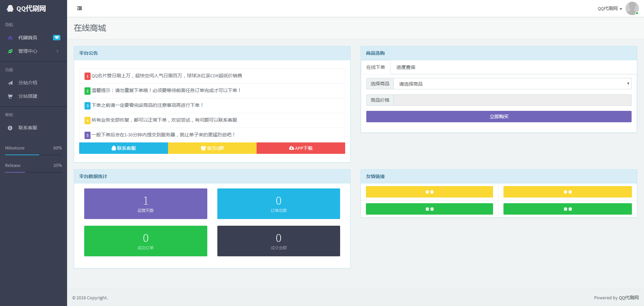644x306 pixels.
Task: Switch to the 进度查询 tab
Action: [406, 68]
